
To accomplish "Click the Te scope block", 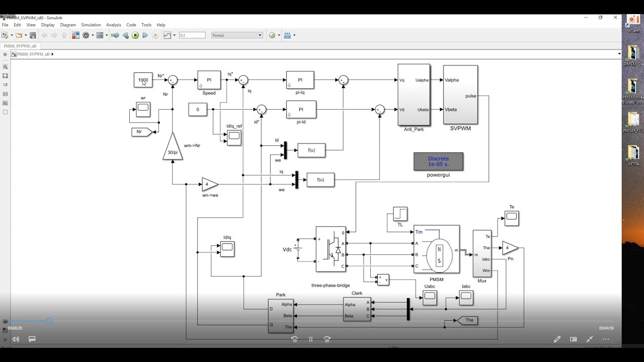I will point(511,218).
